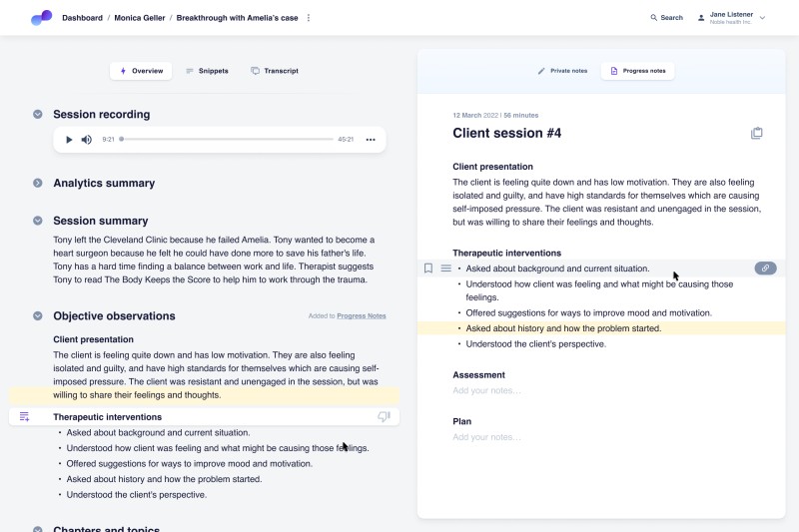Go to Dashboard breadcrumb
This screenshot has width=799, height=532.
pos(82,18)
